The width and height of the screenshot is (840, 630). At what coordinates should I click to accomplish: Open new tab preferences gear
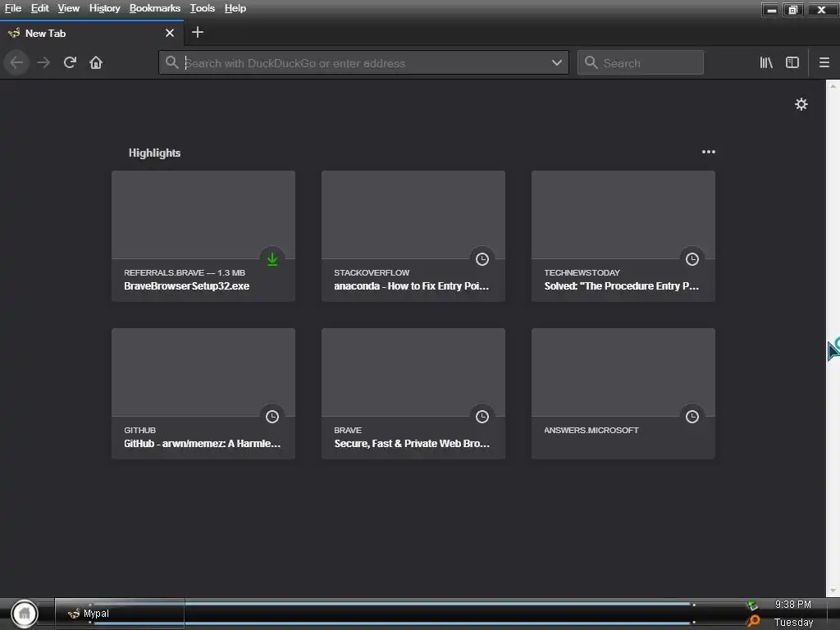click(801, 104)
